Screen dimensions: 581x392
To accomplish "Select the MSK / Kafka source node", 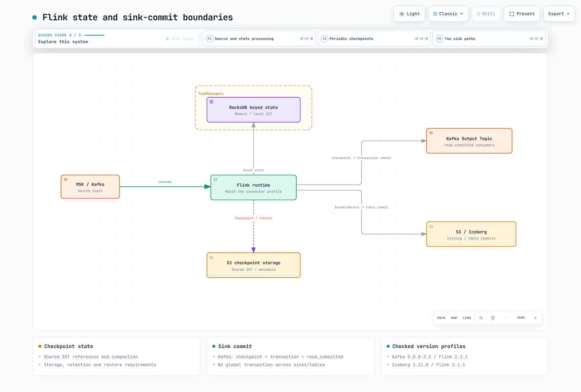I will point(90,187).
